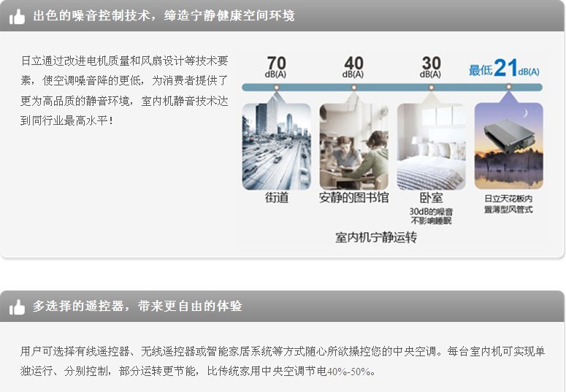Click thumbs-up icon beside remote control heading

pyautogui.click(x=17, y=307)
